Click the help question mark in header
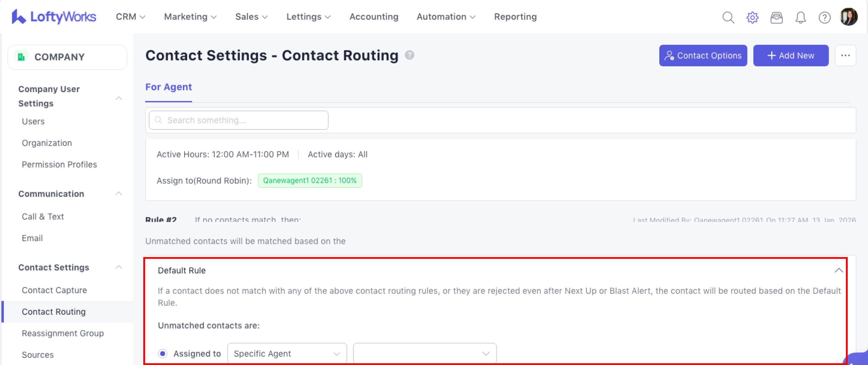 tap(824, 17)
